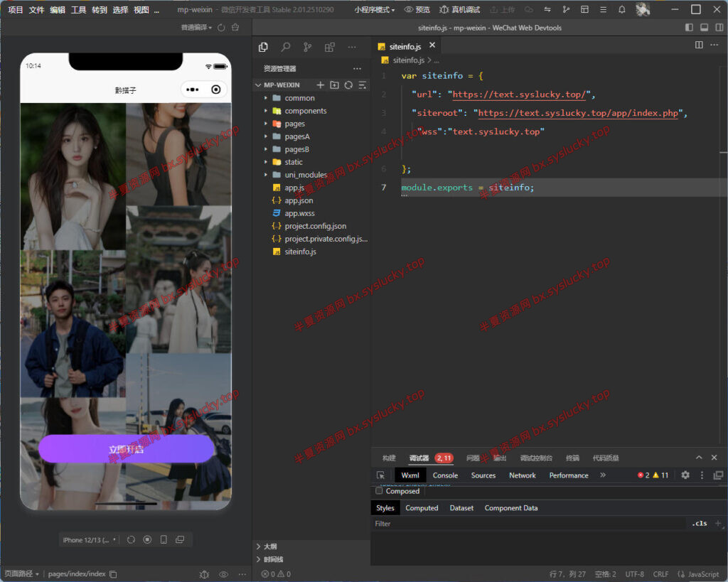Image resolution: width=728 pixels, height=582 pixels.
Task: Switch to the Network tab
Action: 523,475
